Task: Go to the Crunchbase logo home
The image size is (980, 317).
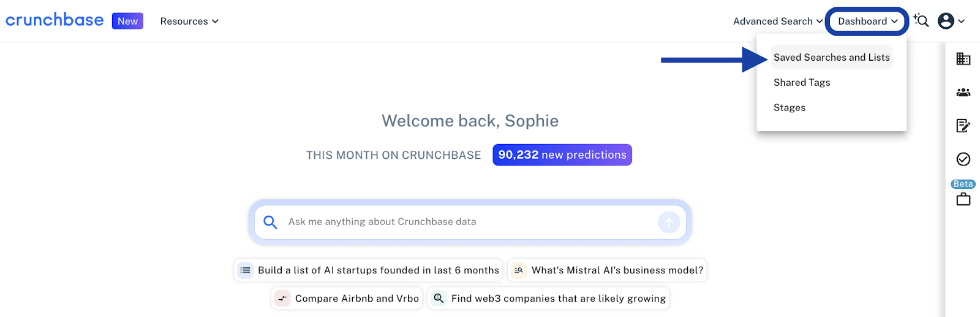Action: [55, 20]
